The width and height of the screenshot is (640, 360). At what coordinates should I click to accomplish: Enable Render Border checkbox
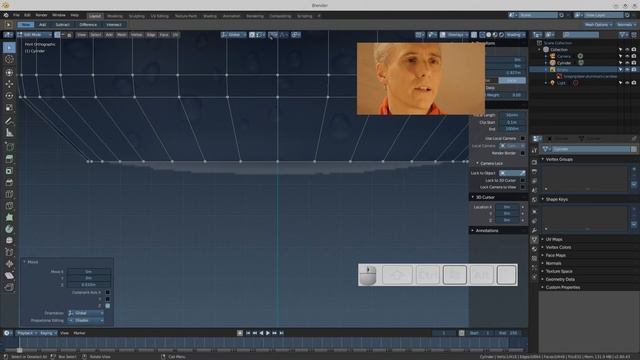coord(522,153)
